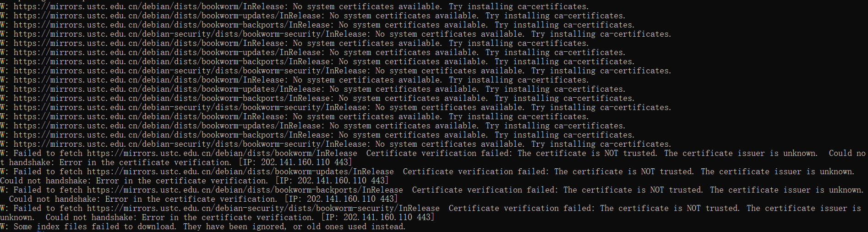868x232 pixels.
Task: Click the bookworm-security URL after Failed to fetch
Action: pos(263,208)
